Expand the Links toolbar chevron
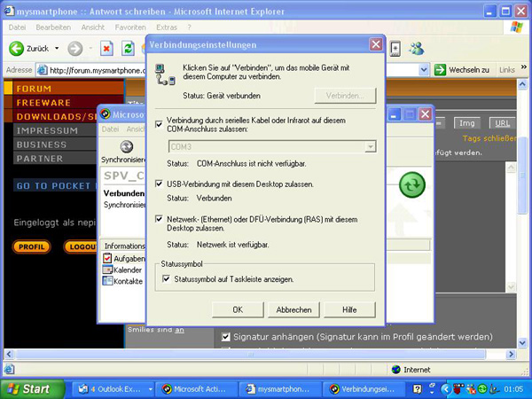 tap(524, 67)
